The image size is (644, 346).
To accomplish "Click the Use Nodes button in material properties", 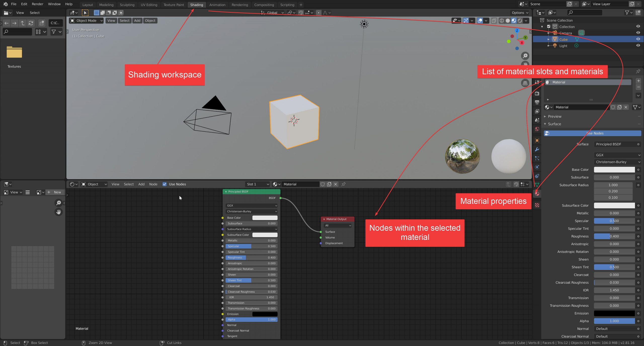I will click(x=592, y=133).
